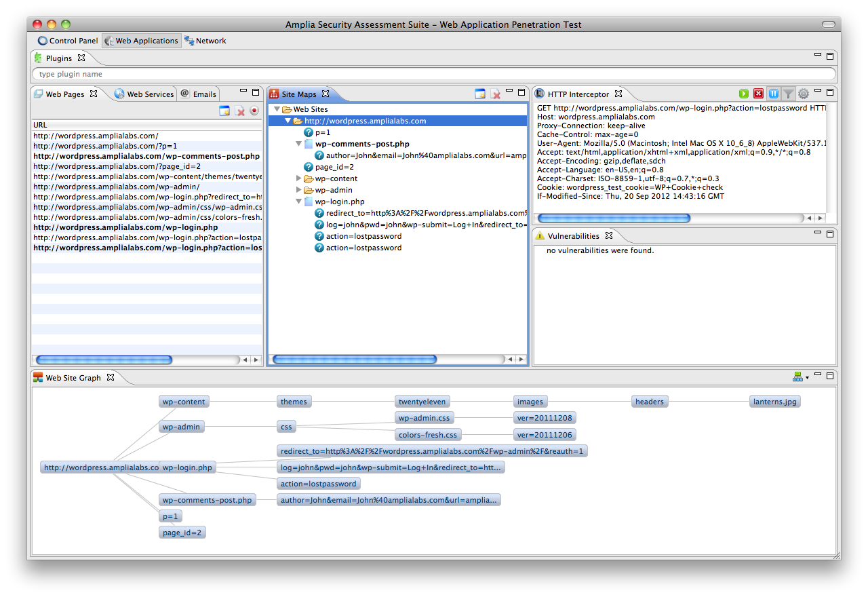Close the Web Pages view tab
The height and width of the screenshot is (597, 868).
coord(94,94)
